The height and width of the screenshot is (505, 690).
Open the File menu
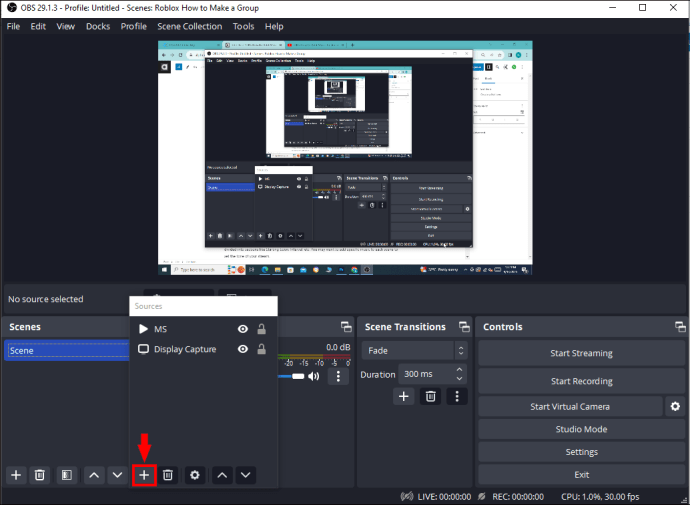coord(13,26)
